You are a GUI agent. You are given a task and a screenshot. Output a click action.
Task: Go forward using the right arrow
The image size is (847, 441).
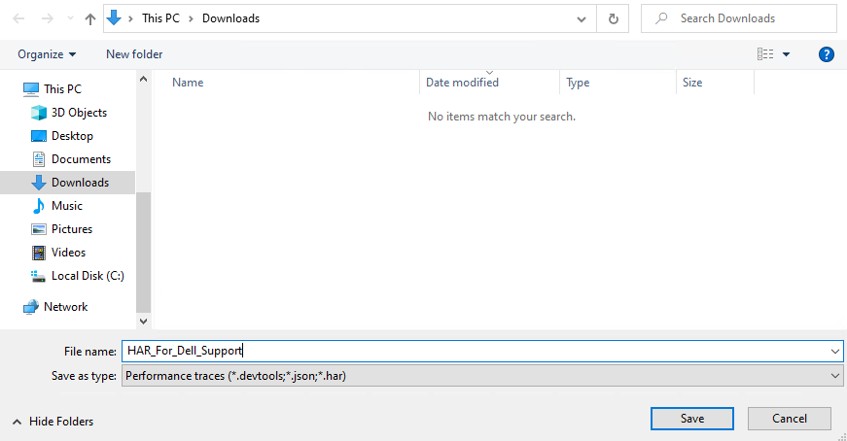pos(48,18)
